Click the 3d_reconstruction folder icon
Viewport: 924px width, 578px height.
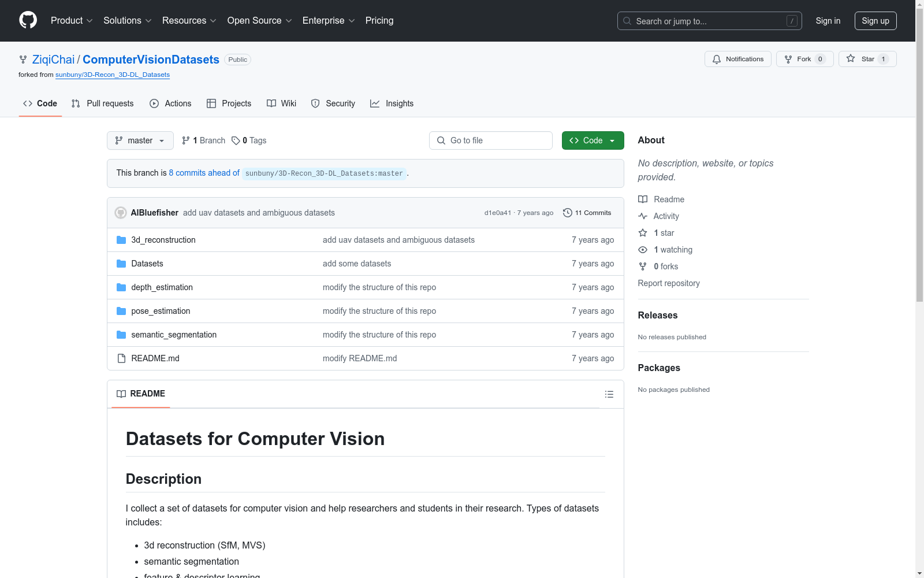point(121,240)
